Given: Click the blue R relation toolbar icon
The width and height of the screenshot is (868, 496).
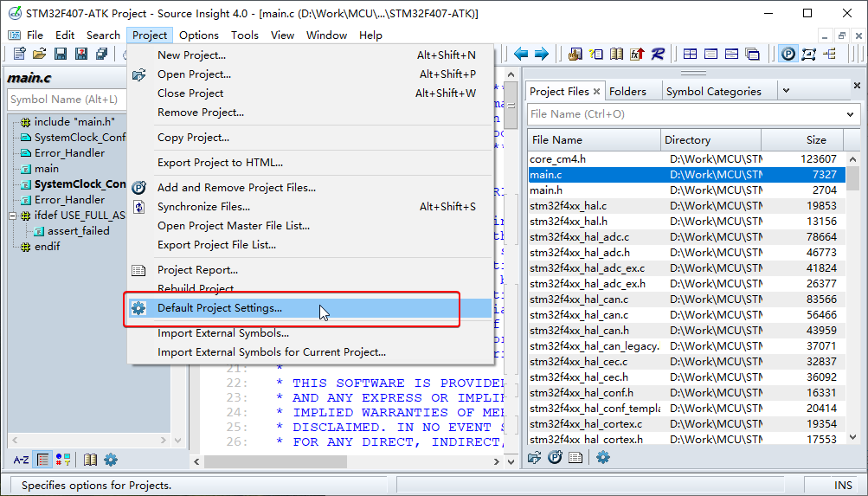Looking at the screenshot, I should (658, 54).
